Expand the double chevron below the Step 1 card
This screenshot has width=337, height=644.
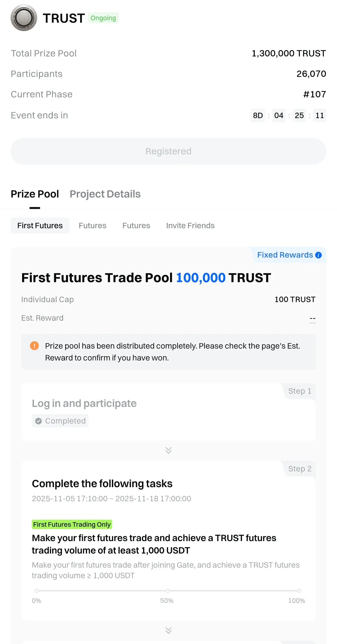(168, 450)
